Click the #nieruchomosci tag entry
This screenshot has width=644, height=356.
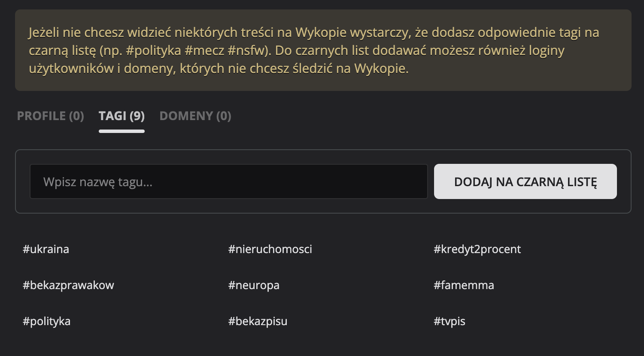[270, 249]
